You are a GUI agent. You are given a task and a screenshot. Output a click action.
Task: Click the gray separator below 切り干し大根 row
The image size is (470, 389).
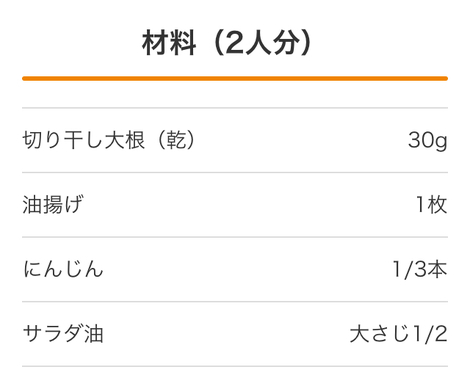click(235, 172)
